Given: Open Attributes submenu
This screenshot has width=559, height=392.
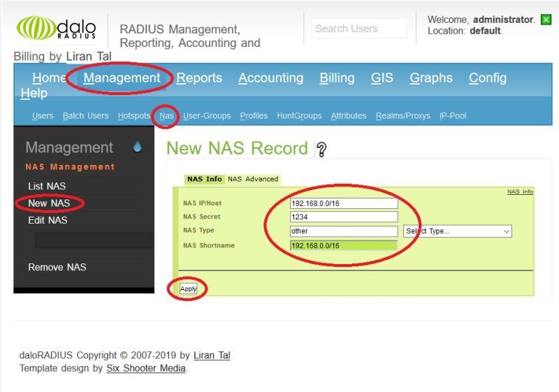Looking at the screenshot, I should (x=348, y=116).
